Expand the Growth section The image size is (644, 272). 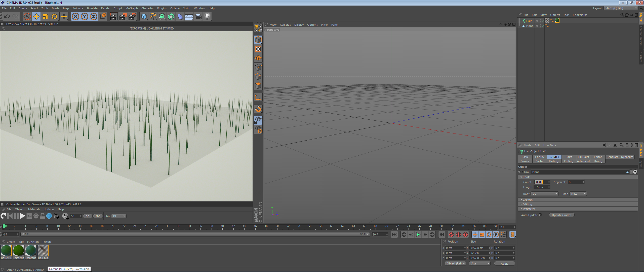[527, 200]
